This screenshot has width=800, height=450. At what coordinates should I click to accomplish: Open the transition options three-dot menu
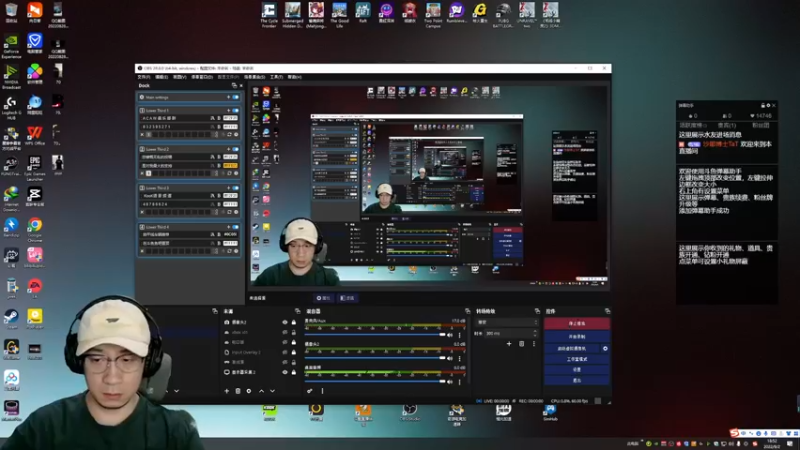click(534, 344)
